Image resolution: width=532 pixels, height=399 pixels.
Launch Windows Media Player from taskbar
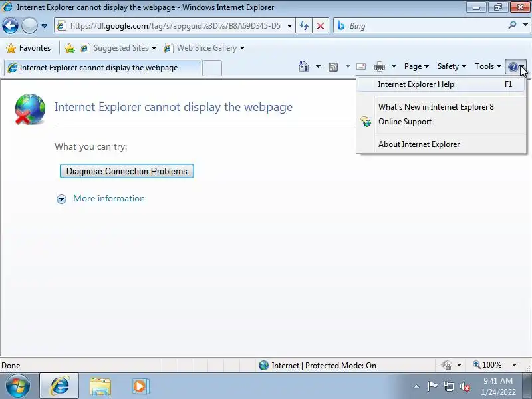[x=140, y=386]
